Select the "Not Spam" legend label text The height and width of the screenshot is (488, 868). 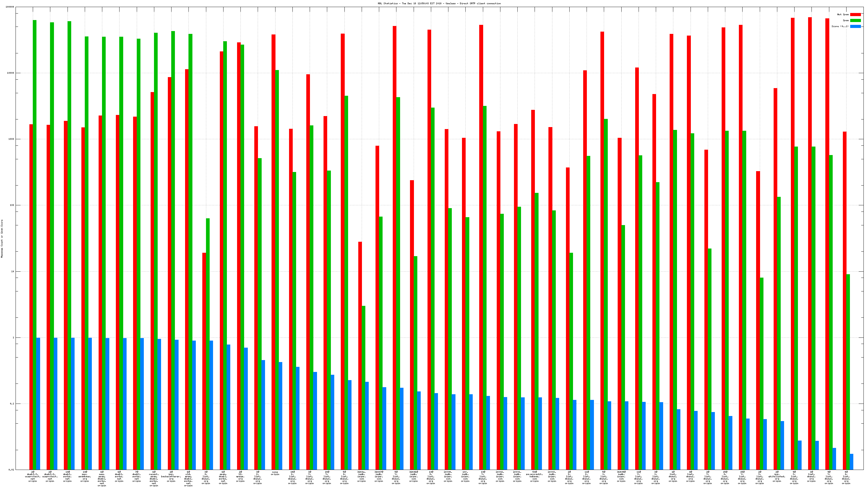pos(843,14)
